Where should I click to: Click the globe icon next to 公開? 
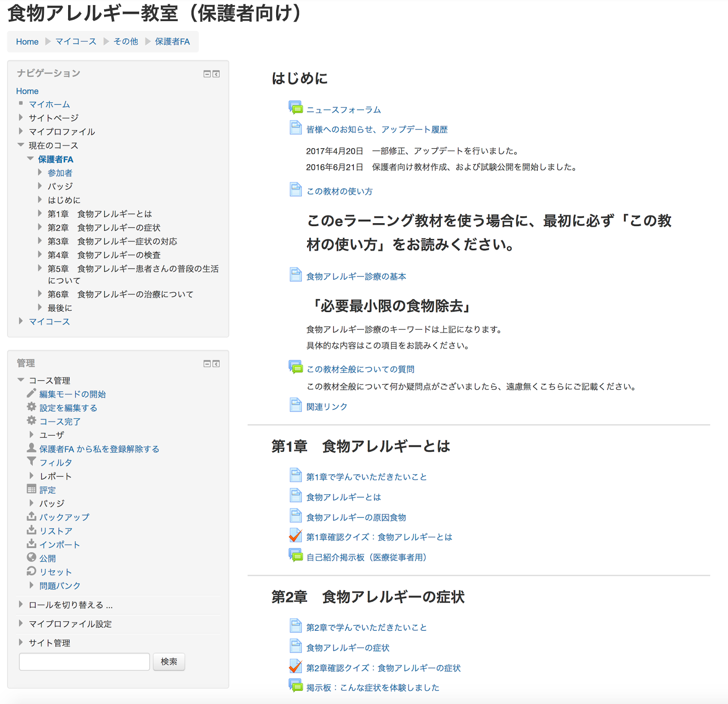coord(31,557)
